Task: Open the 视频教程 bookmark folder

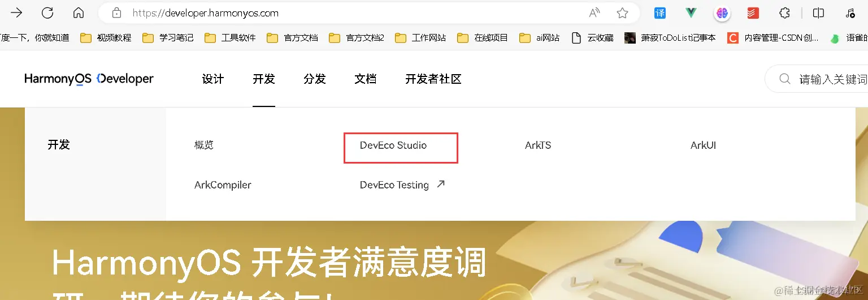Action: click(106, 38)
